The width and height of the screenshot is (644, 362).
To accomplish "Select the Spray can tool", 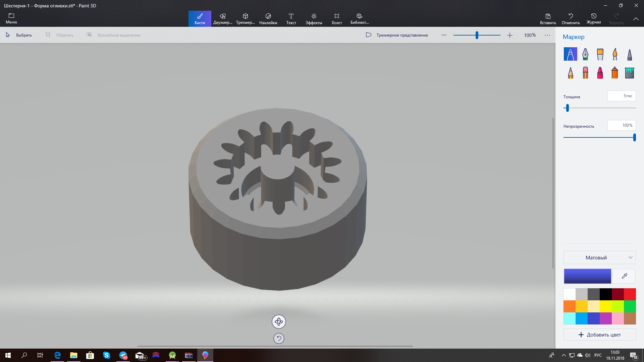I will (615, 73).
